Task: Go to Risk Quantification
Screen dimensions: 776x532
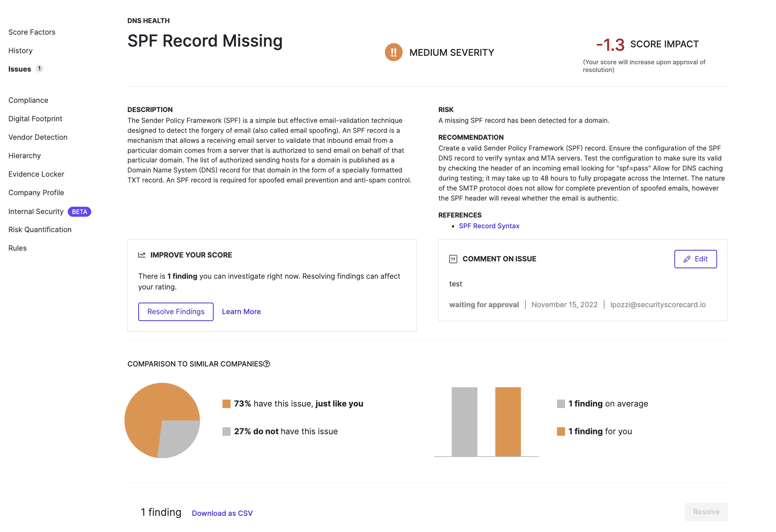Action: pos(40,229)
